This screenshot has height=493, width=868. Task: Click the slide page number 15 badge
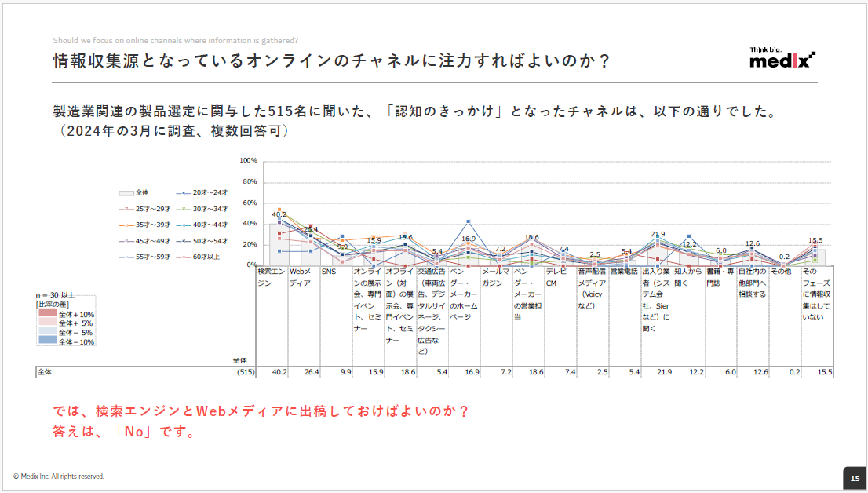854,477
